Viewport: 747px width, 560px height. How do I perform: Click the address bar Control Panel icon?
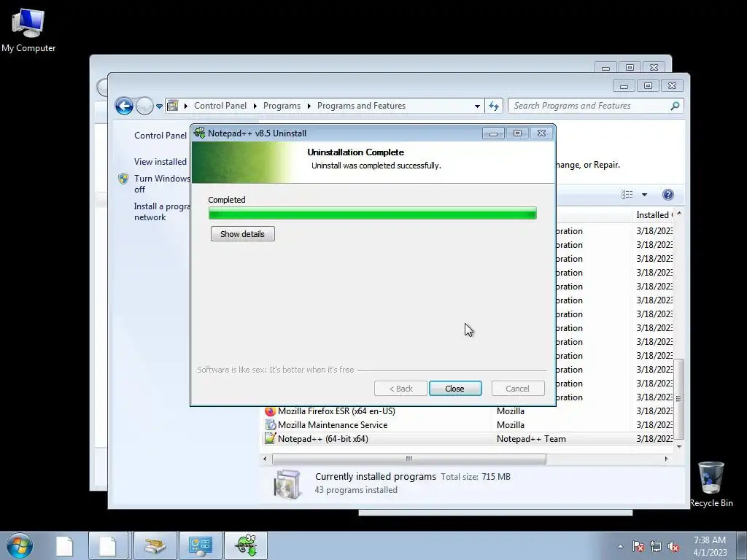click(173, 105)
